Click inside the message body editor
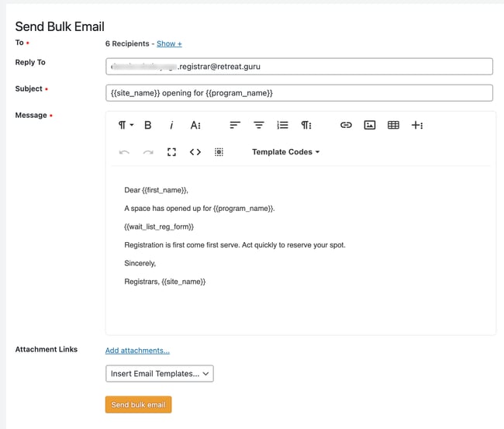This screenshot has height=429, width=504. click(x=301, y=251)
